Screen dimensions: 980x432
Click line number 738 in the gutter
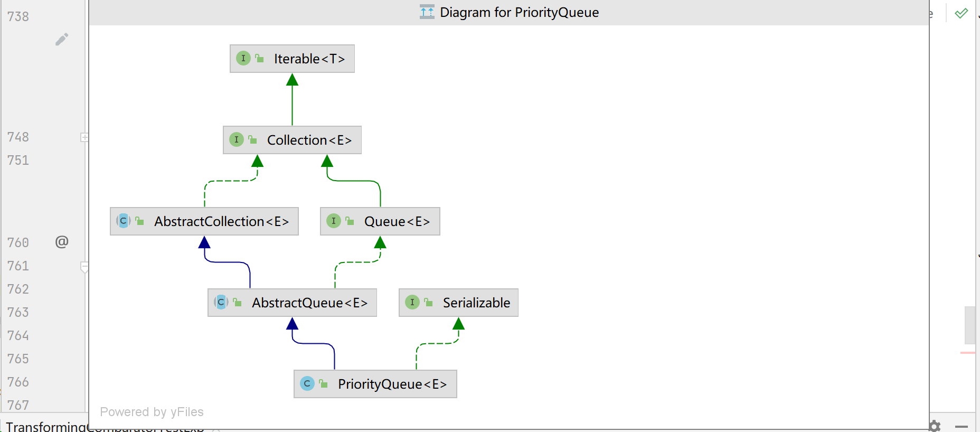pos(18,16)
